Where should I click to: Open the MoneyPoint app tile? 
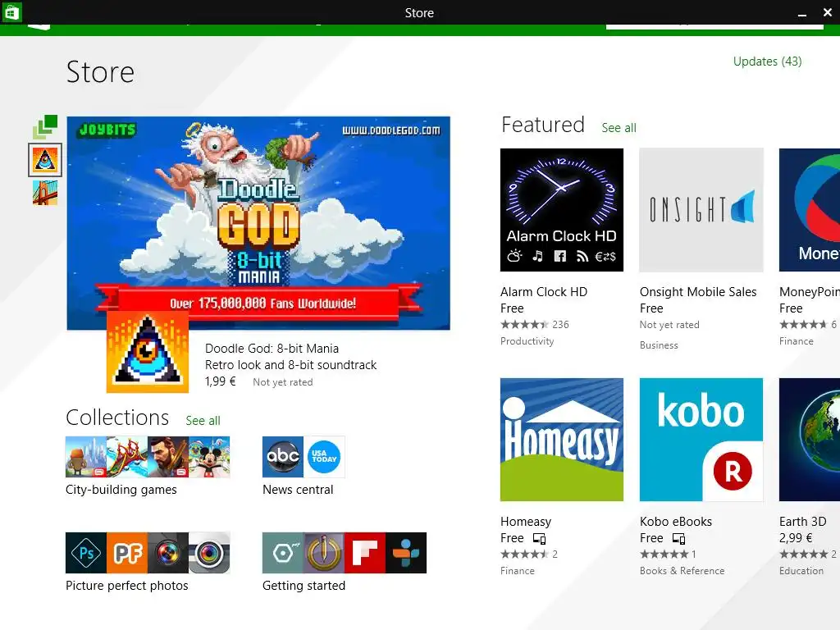click(810, 210)
